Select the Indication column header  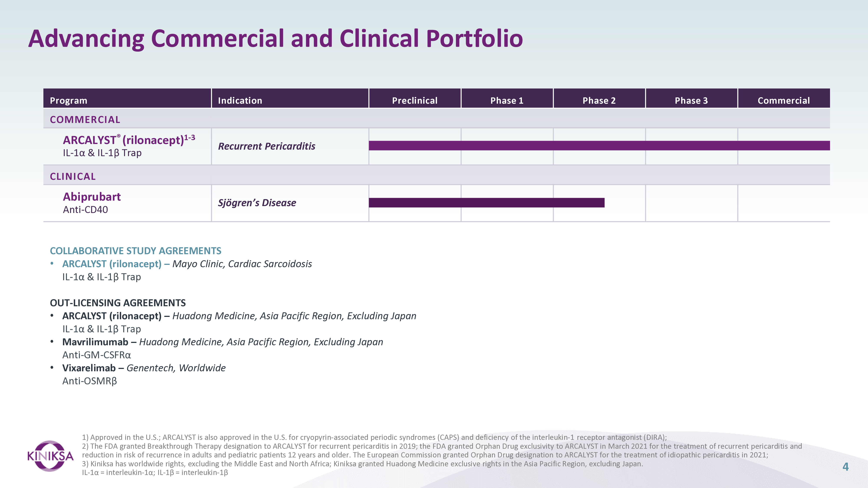click(x=290, y=98)
